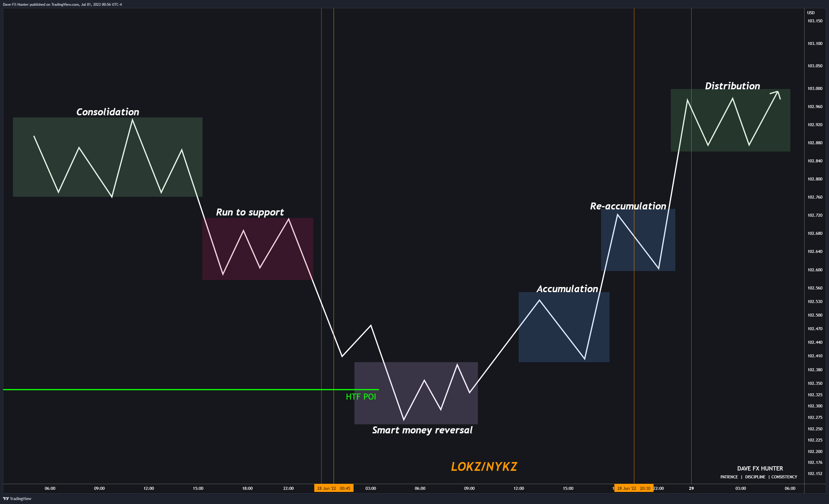
Task: Select the Smart money reversal label
Action: coord(422,430)
